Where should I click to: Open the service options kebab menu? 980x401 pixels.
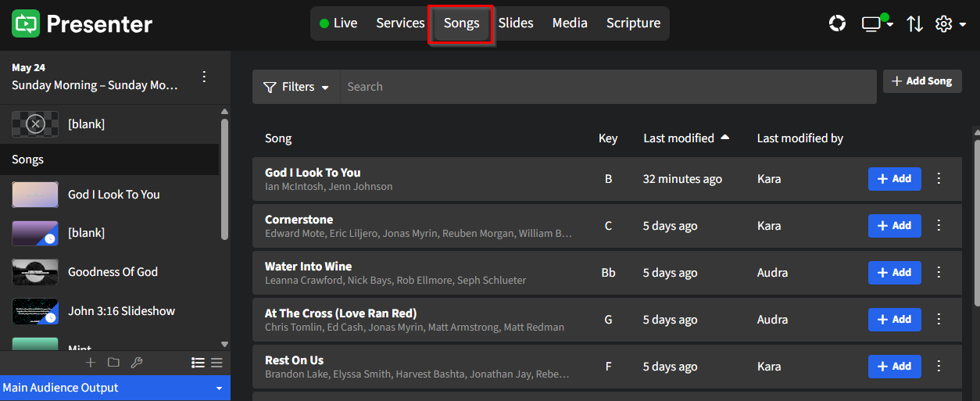(x=204, y=77)
